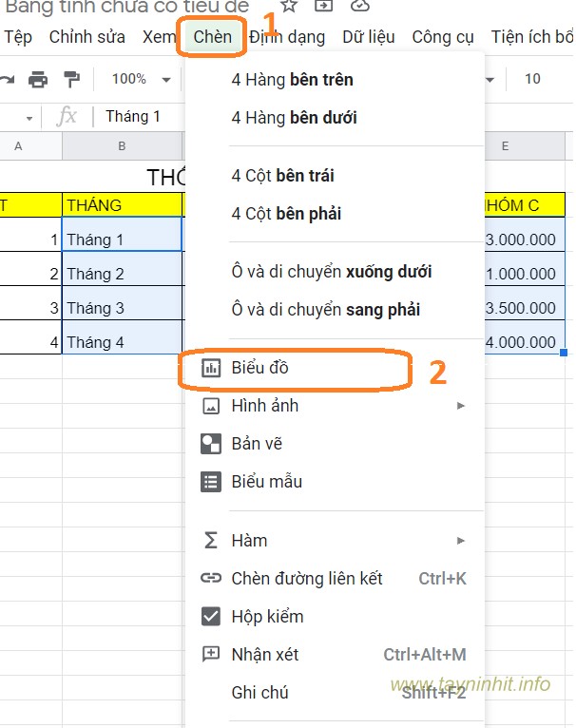Screen dimensions: 576x728
Task: Click the chart icon next to Biểu đồ
Action: pyautogui.click(x=211, y=368)
